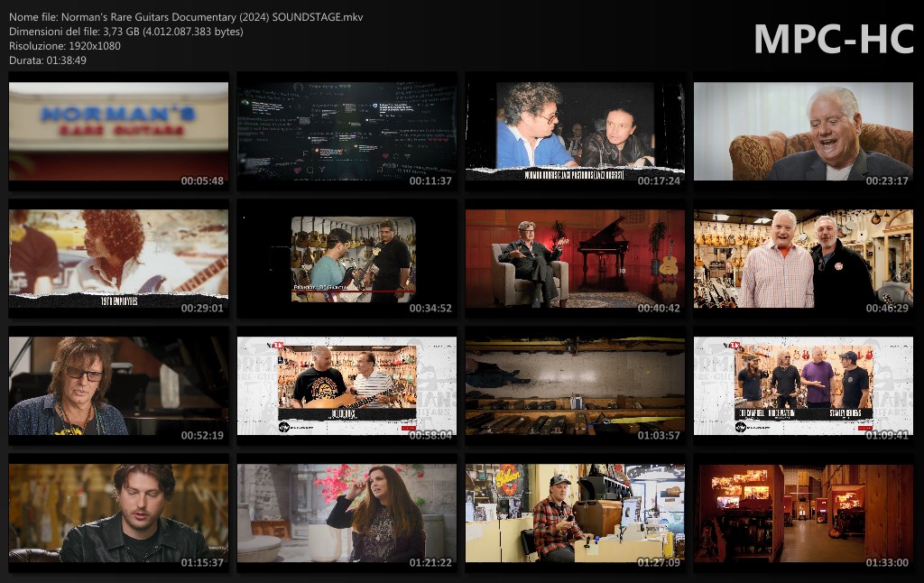Click the Risoluzione 1920x1080 line

coord(65,46)
